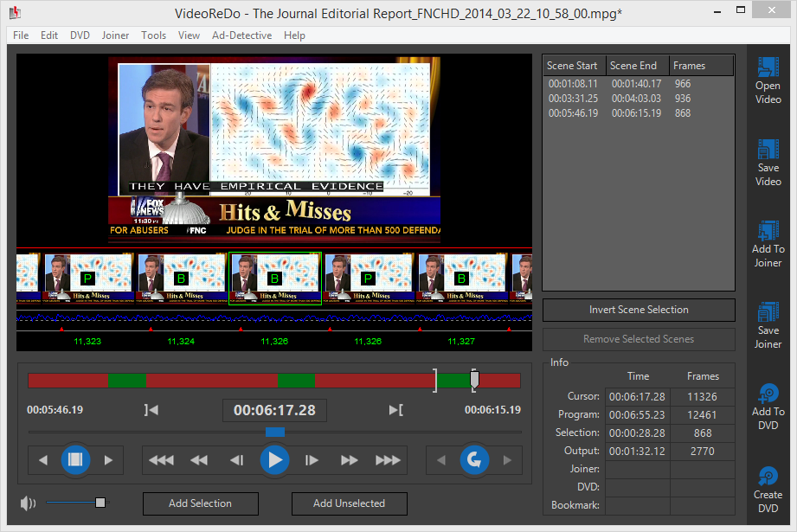
Task: Click Add To Joiner icon
Action: tap(768, 230)
